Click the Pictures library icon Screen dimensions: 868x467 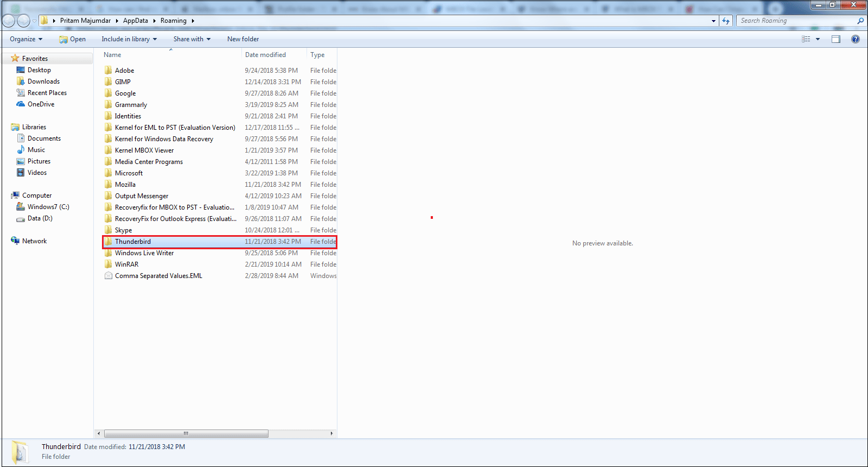pos(21,161)
